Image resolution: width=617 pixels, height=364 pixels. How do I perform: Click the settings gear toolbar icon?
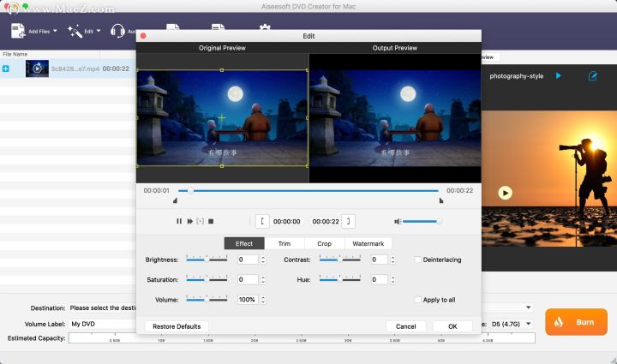pyautogui.click(x=265, y=27)
